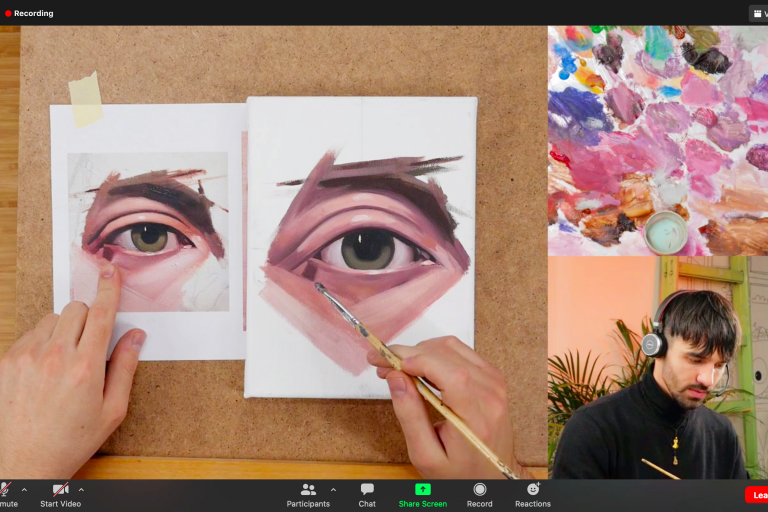Click the green Share Screen icon
Screen dimensions: 768x512
pos(422,489)
